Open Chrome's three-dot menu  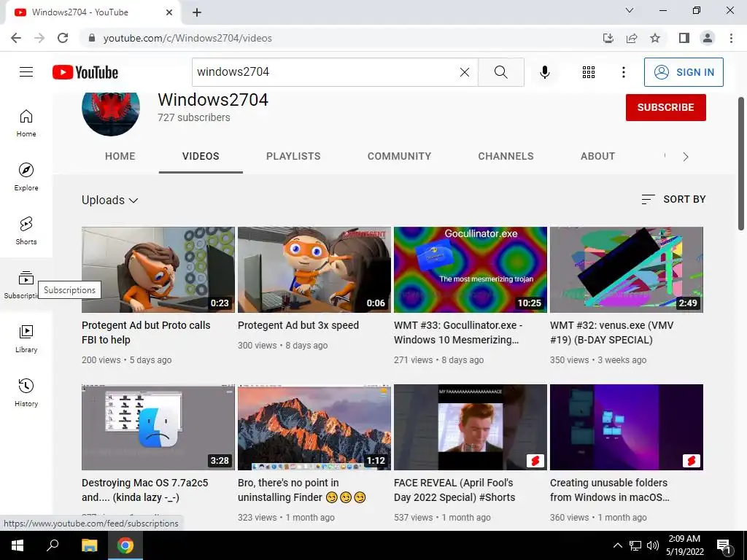click(731, 38)
